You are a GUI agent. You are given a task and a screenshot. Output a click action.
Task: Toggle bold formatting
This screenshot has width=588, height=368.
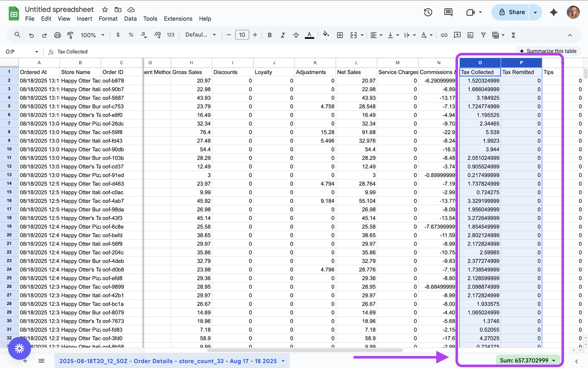click(269, 35)
